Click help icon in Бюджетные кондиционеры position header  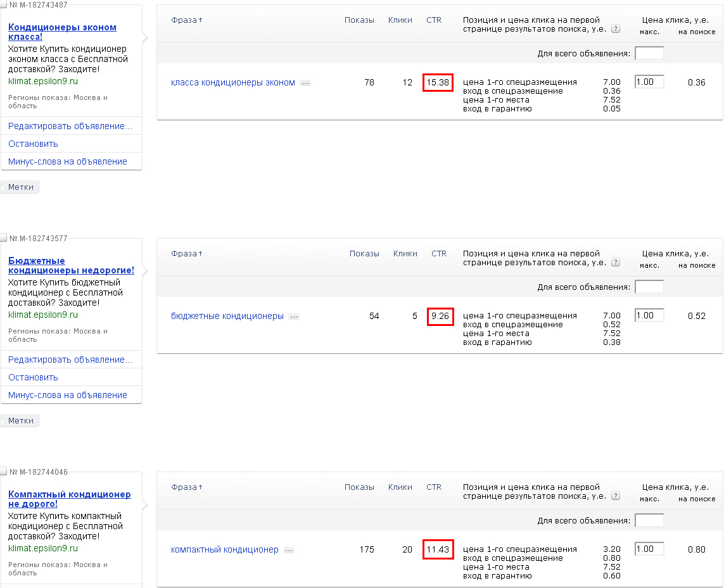[616, 263]
